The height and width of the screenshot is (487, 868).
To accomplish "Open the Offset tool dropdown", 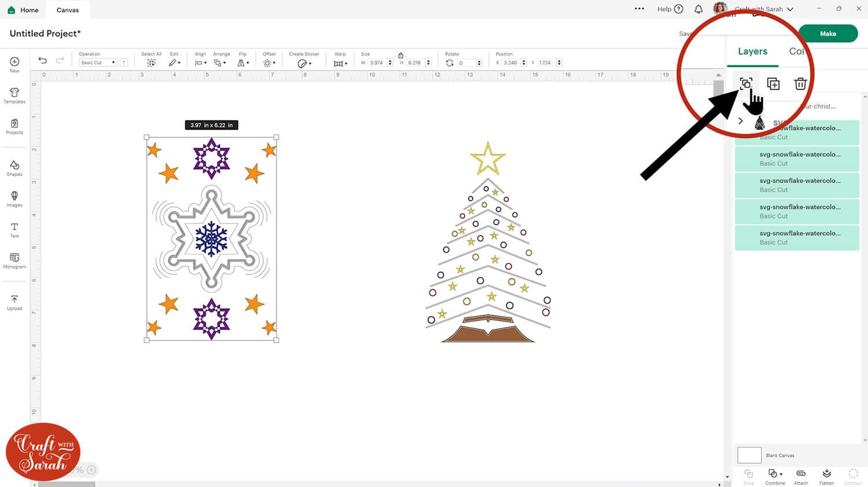I will [x=269, y=63].
